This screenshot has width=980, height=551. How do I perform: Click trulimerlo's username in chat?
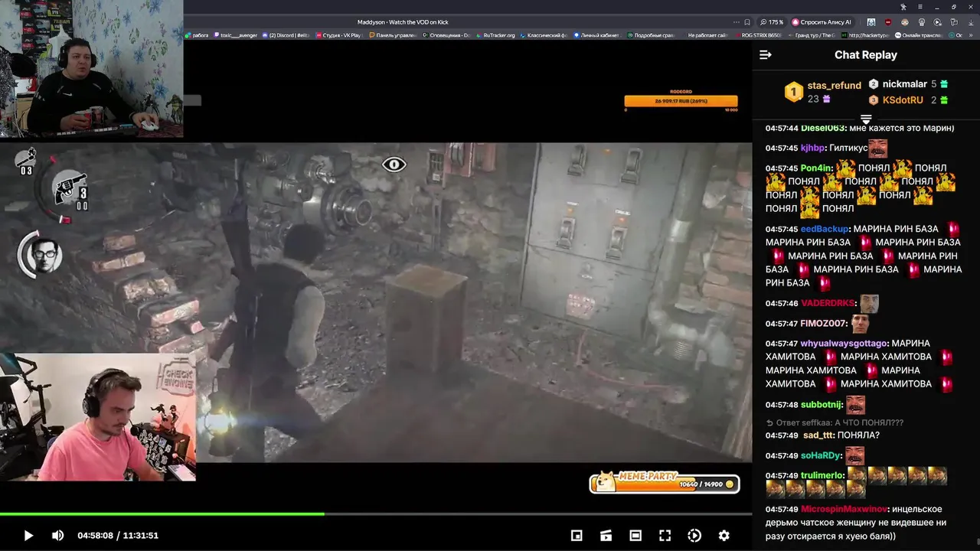[822, 476]
